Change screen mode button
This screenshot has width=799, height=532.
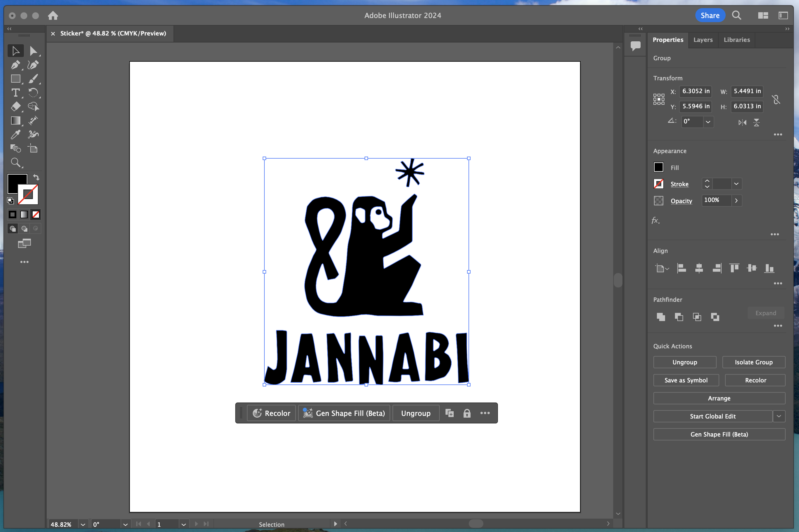[24, 244]
